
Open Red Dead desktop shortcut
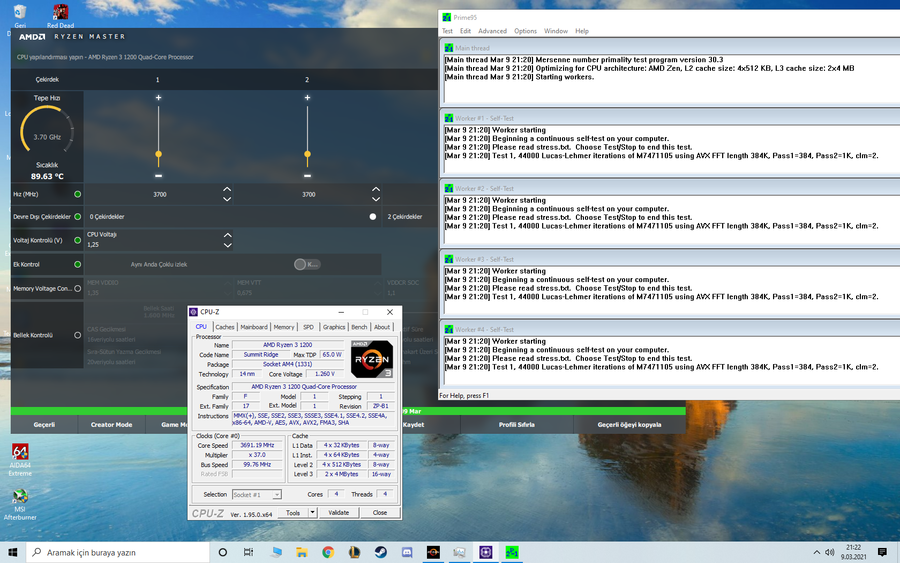coord(60,15)
